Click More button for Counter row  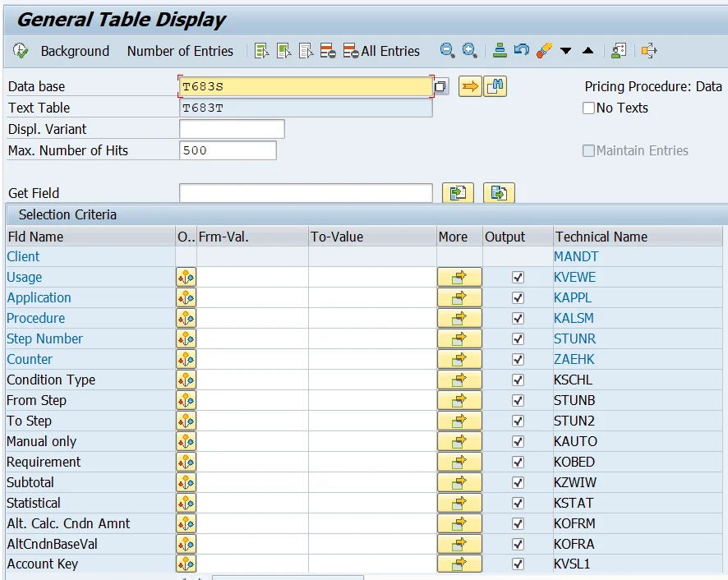click(x=459, y=360)
